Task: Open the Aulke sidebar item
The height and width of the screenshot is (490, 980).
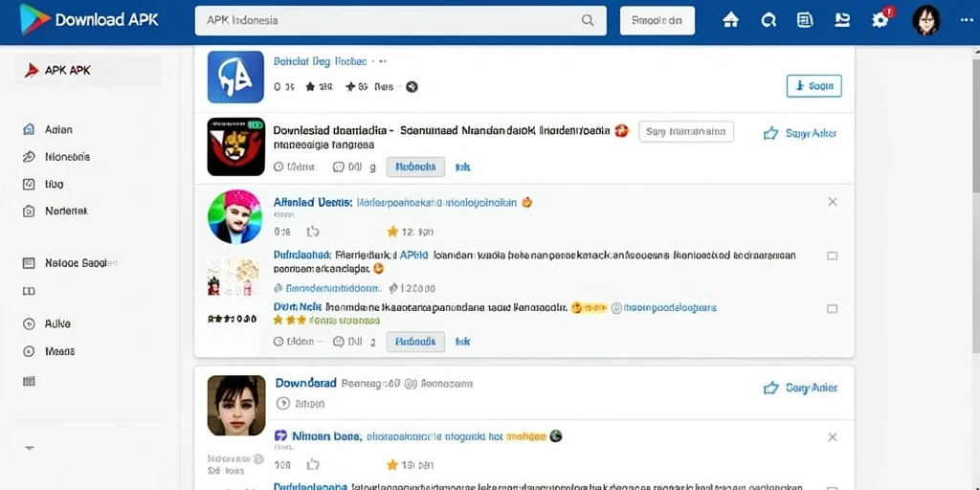Action: click(47, 323)
